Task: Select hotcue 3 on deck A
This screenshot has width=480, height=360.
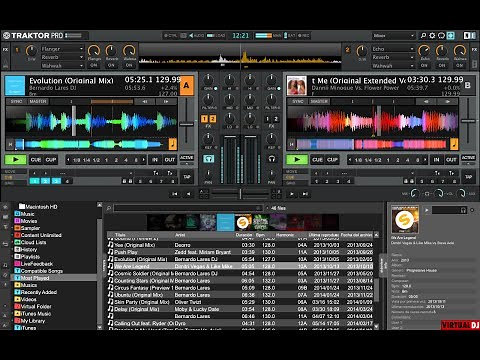Action: (x=56, y=181)
